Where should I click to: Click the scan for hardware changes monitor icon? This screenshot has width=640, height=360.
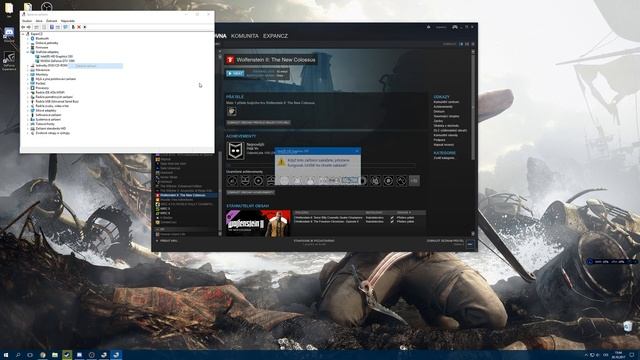coord(65,27)
